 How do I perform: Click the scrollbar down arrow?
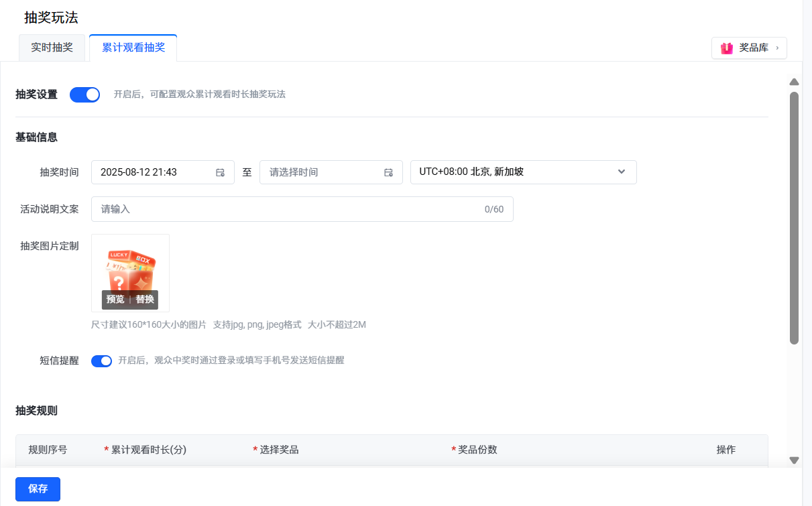pos(794,460)
